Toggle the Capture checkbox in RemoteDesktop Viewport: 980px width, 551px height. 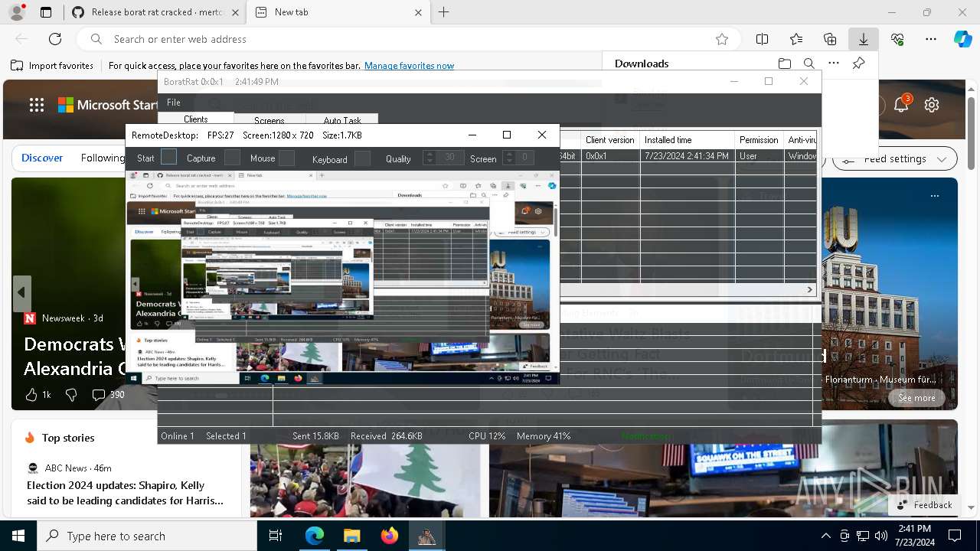(232, 158)
